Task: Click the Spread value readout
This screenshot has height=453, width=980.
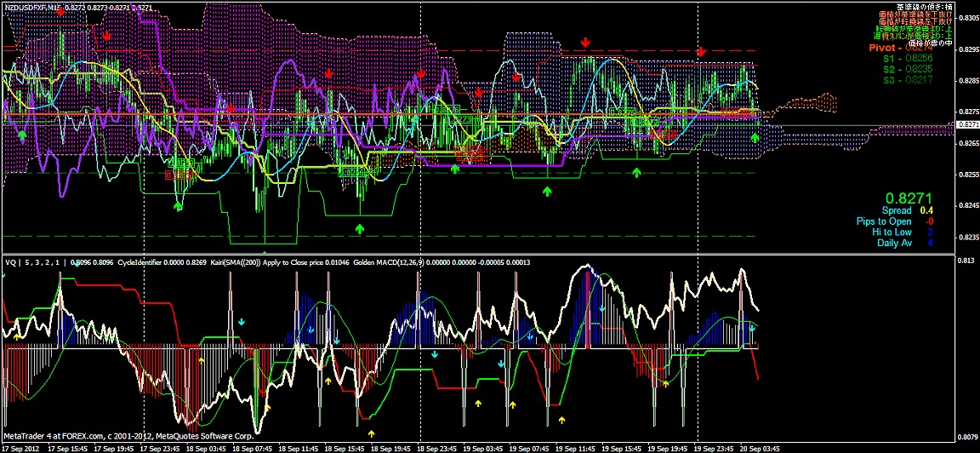Action: point(906,210)
